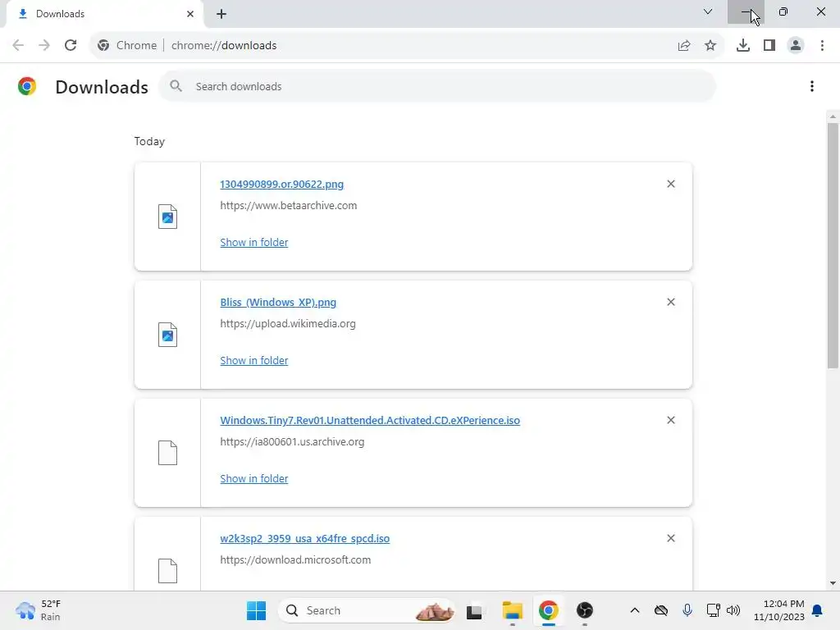
Task: Click image file icon for 1304990899.or.90622.png
Action: pyautogui.click(x=167, y=217)
